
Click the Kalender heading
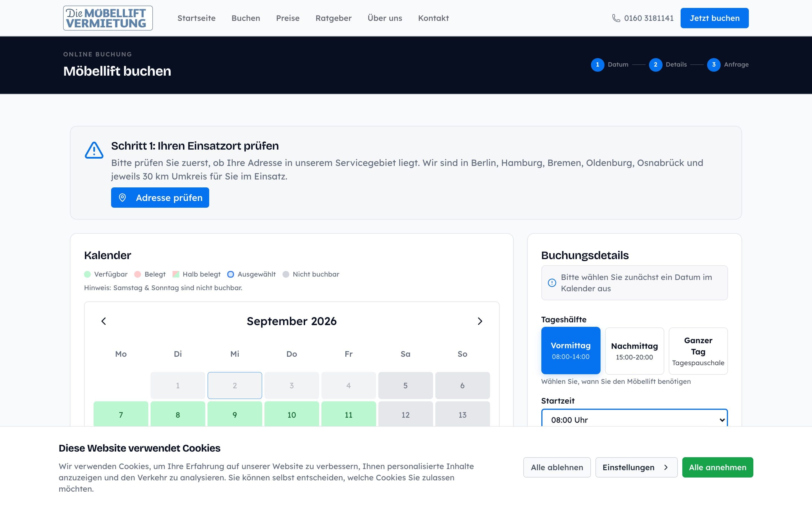pos(107,255)
